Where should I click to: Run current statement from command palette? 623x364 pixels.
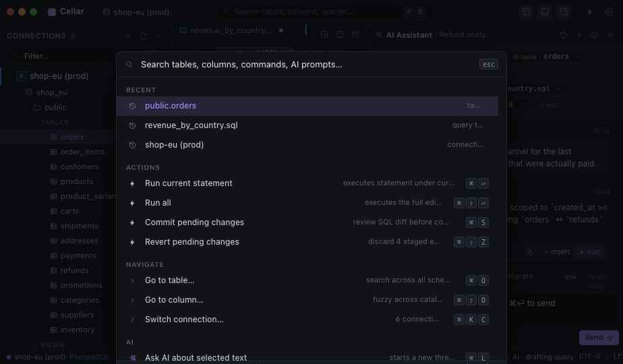(307, 183)
